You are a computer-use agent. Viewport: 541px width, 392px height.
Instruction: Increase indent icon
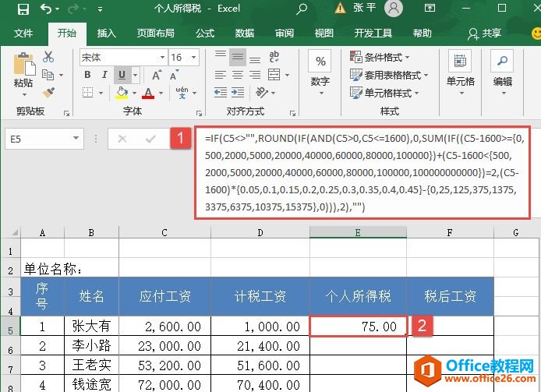coord(238,93)
